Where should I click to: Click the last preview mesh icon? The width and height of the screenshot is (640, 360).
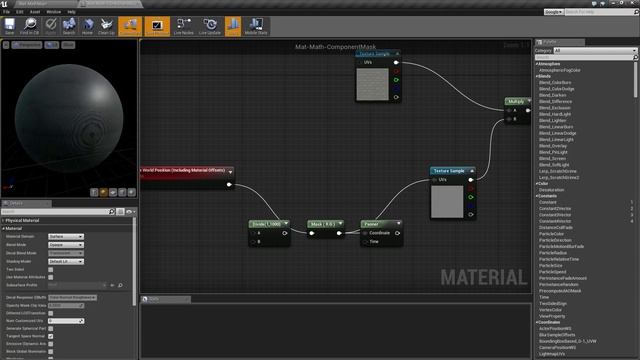pos(131,192)
